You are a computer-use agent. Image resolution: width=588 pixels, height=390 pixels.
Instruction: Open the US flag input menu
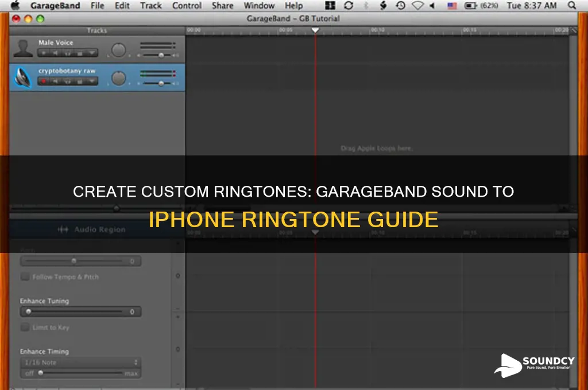click(x=452, y=6)
